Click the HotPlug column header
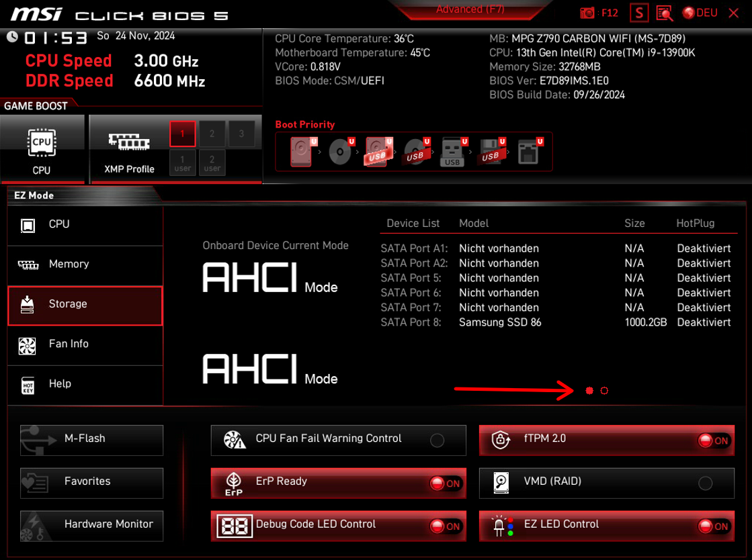This screenshot has height=560, width=752. pos(696,223)
